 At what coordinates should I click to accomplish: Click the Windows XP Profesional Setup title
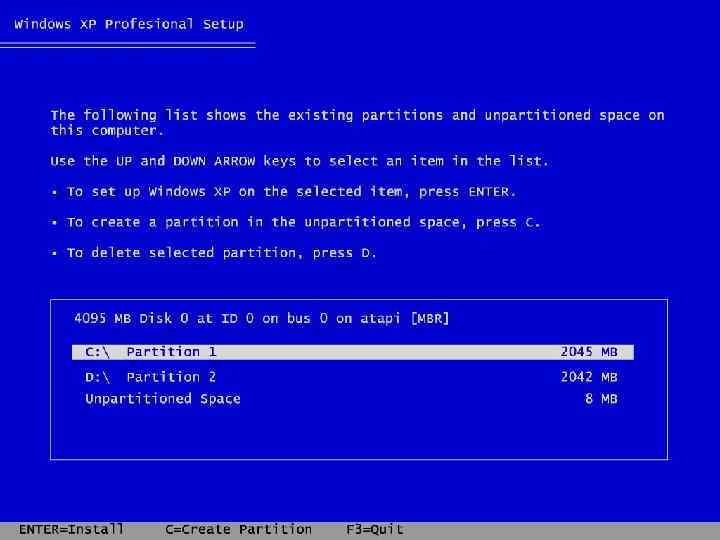click(129, 24)
